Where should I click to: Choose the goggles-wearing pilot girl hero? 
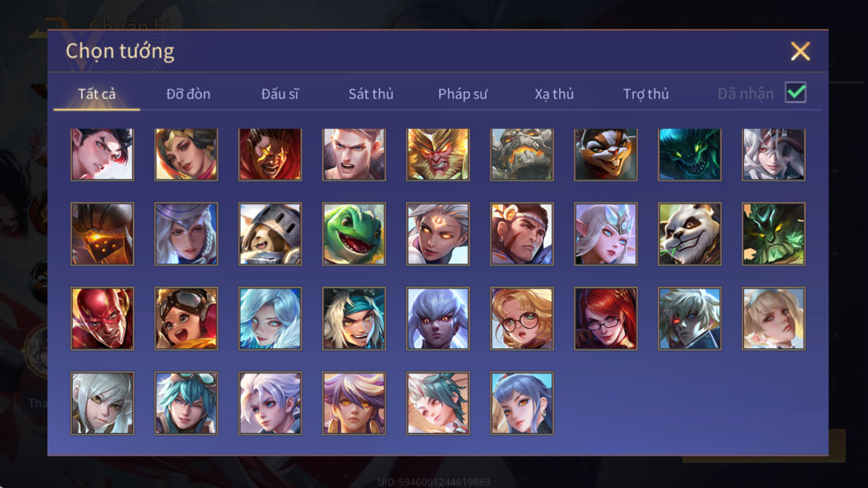[186, 318]
